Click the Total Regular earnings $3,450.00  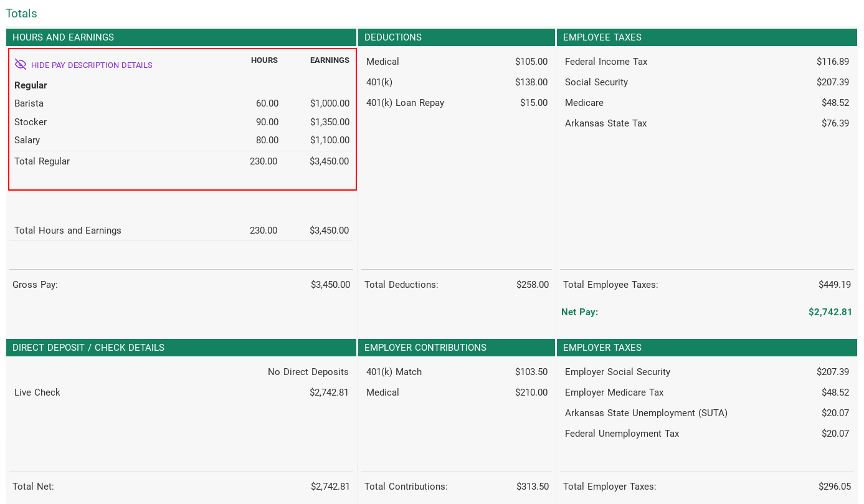pyautogui.click(x=329, y=161)
